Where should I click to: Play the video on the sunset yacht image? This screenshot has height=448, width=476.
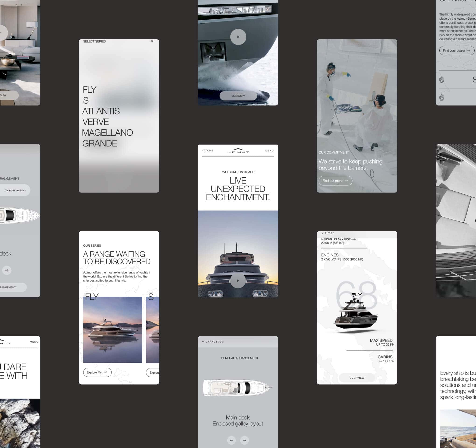tap(238, 281)
